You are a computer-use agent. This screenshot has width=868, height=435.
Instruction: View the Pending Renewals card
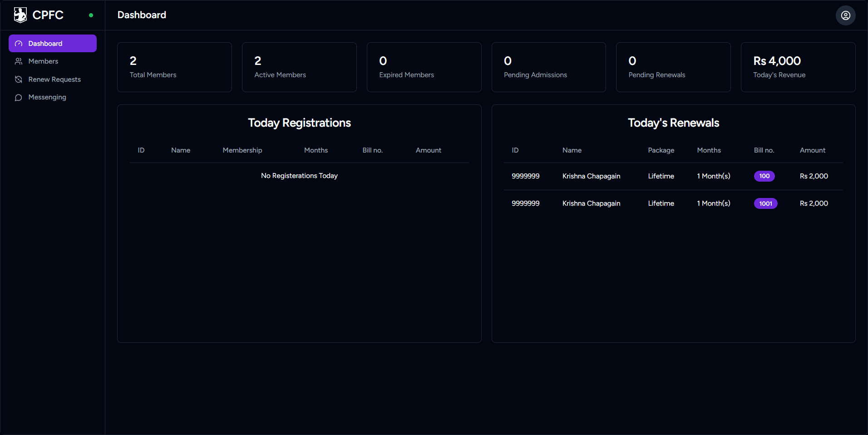[x=673, y=67]
